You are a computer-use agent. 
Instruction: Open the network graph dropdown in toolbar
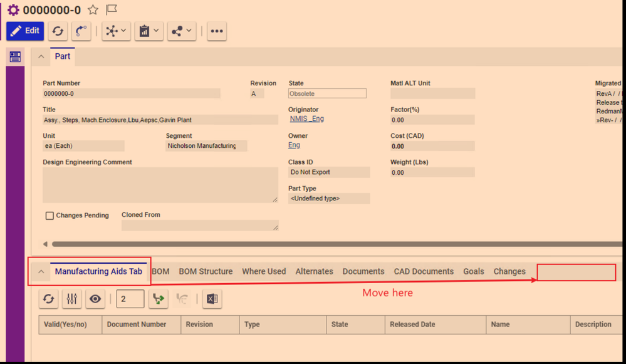(116, 31)
